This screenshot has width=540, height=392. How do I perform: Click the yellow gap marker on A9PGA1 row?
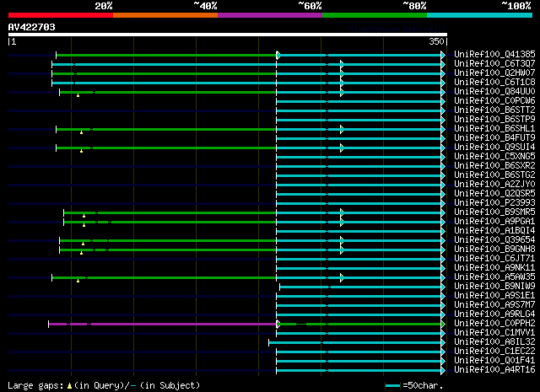(84, 225)
